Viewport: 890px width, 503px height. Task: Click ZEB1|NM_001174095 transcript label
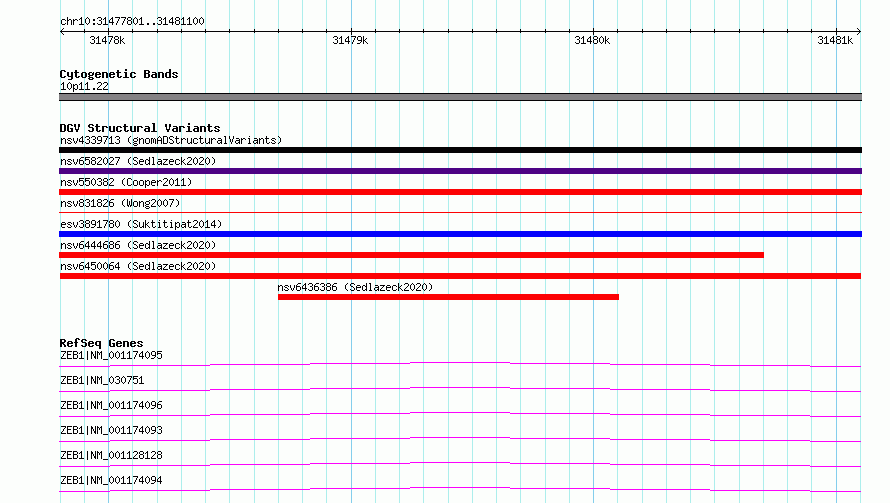coord(111,355)
